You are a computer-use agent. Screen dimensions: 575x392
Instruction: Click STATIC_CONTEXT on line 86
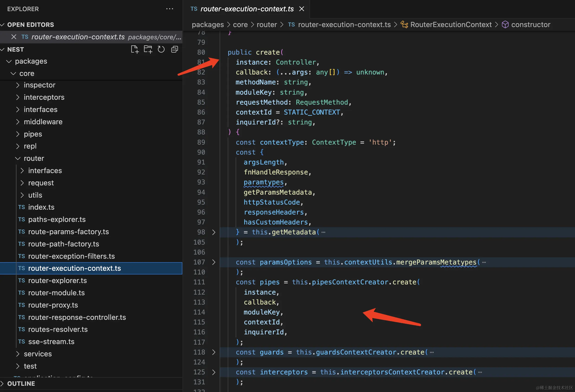click(x=312, y=112)
